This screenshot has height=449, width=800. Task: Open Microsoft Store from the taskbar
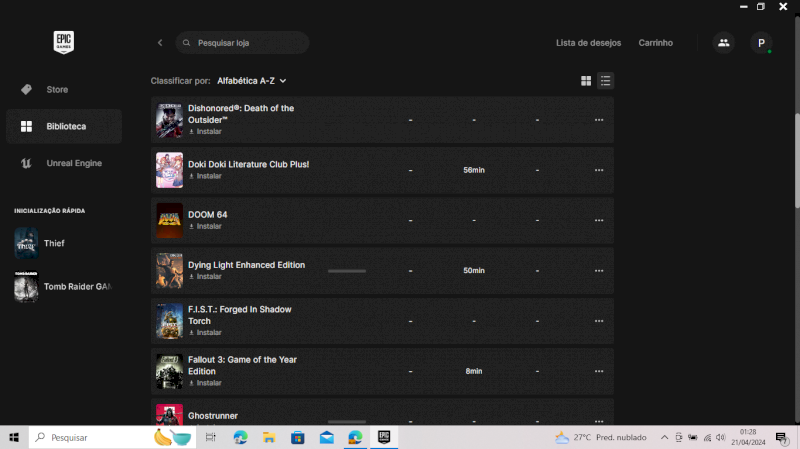(298, 437)
